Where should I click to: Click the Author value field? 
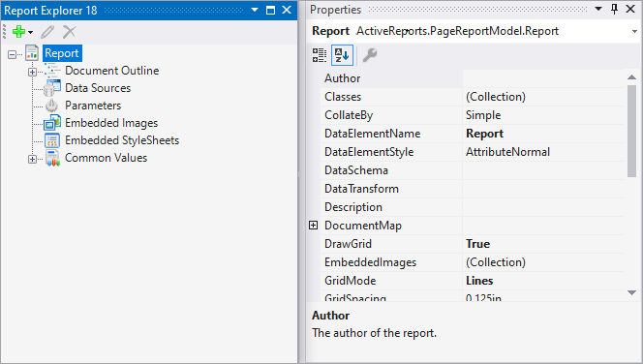[543, 78]
